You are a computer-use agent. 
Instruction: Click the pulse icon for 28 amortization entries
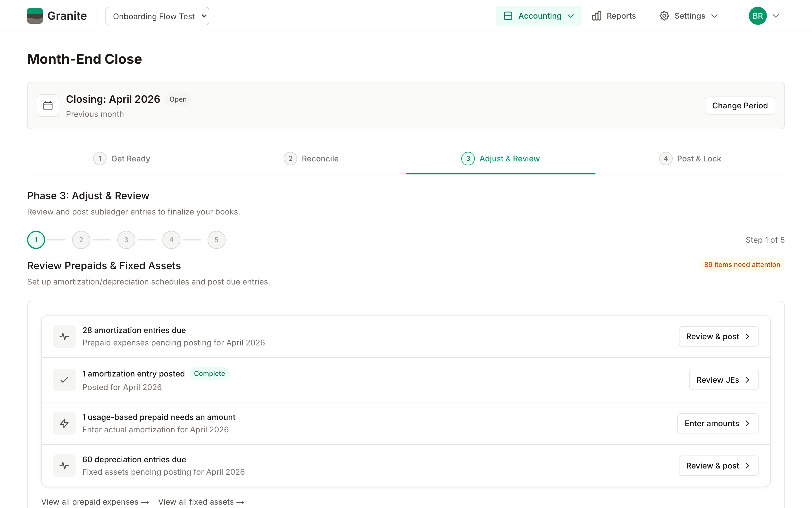click(x=64, y=336)
